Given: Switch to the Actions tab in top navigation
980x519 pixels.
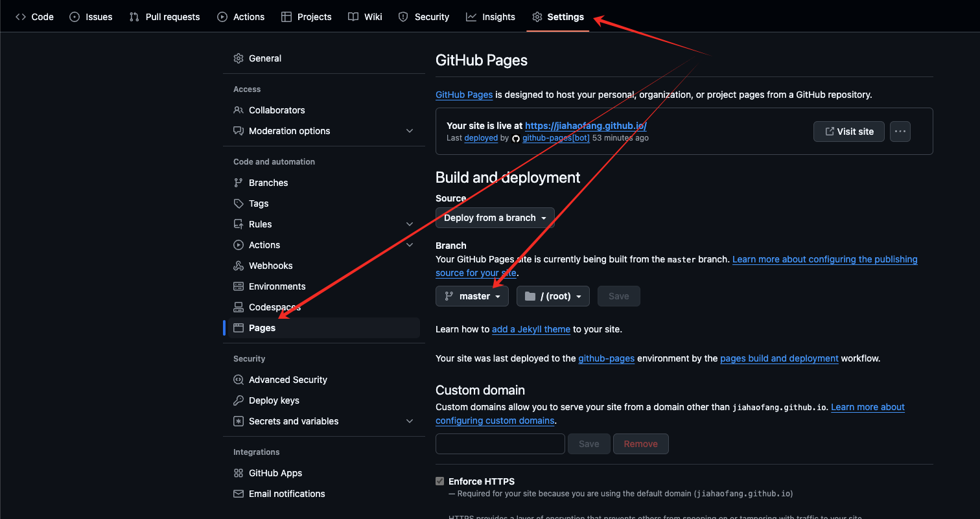Looking at the screenshot, I should [241, 17].
